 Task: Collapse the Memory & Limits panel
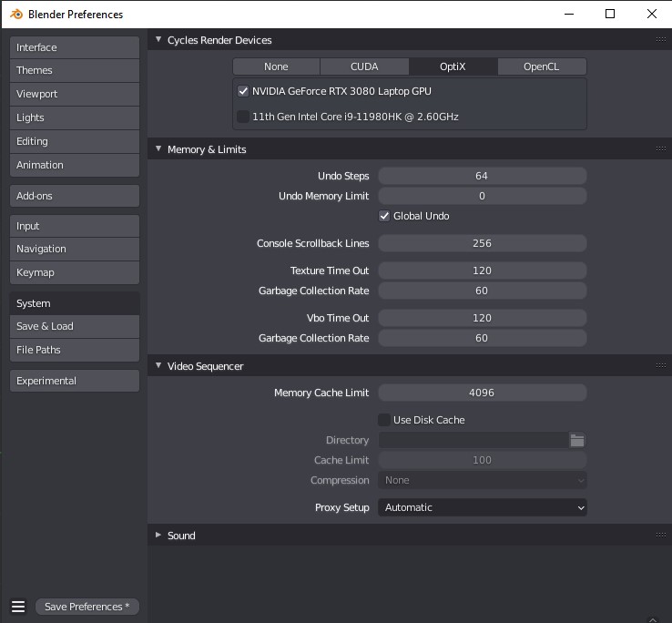158,148
